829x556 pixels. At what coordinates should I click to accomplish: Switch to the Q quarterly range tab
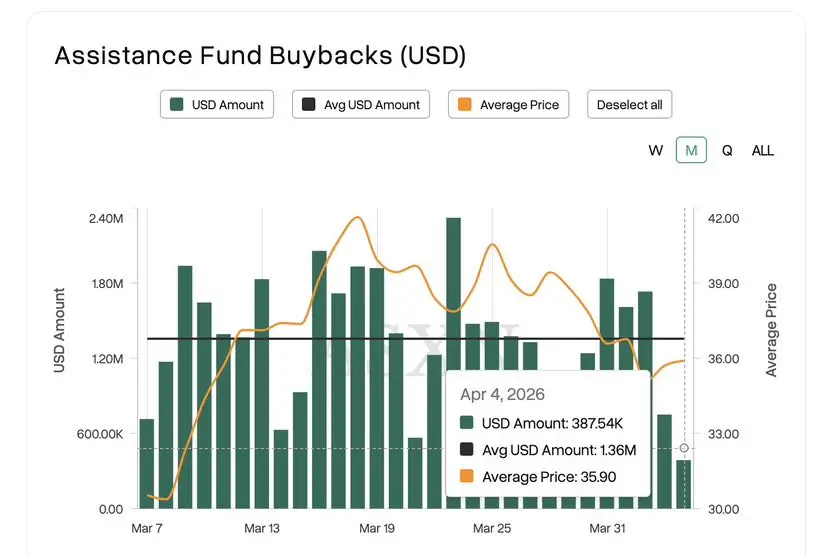pos(727,150)
